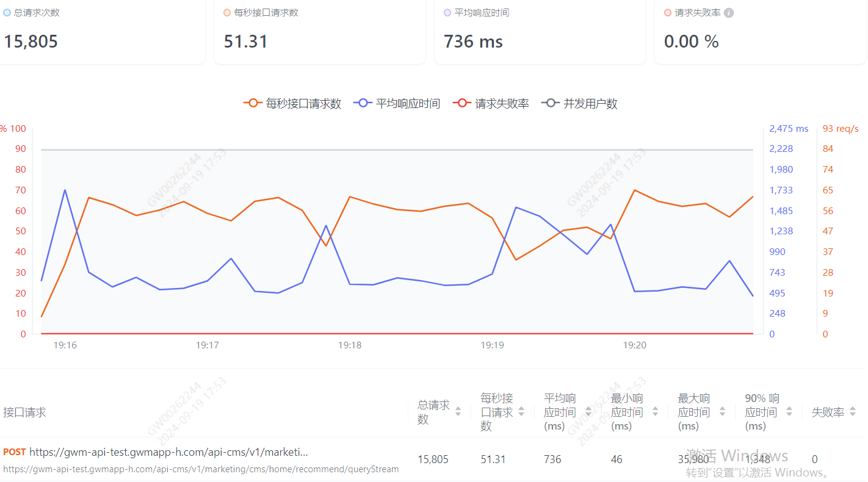Click the 51.31 cell in the table row
This screenshot has height=482, width=868.
(493, 459)
